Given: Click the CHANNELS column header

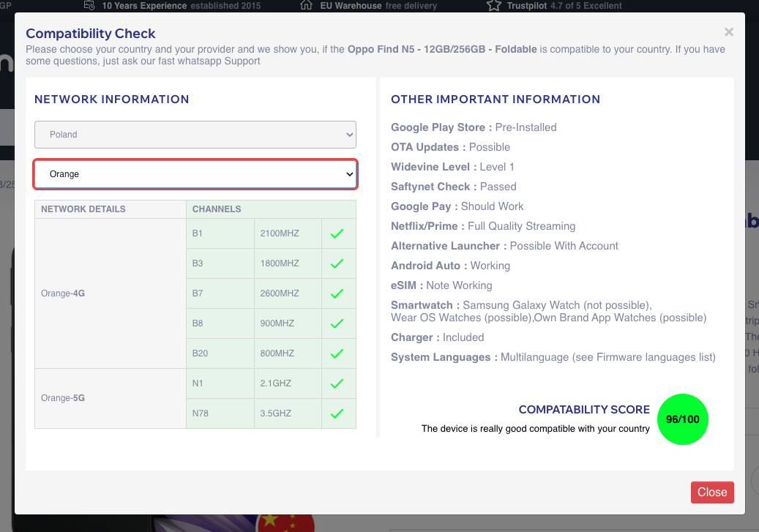Looking at the screenshot, I should (217, 209).
